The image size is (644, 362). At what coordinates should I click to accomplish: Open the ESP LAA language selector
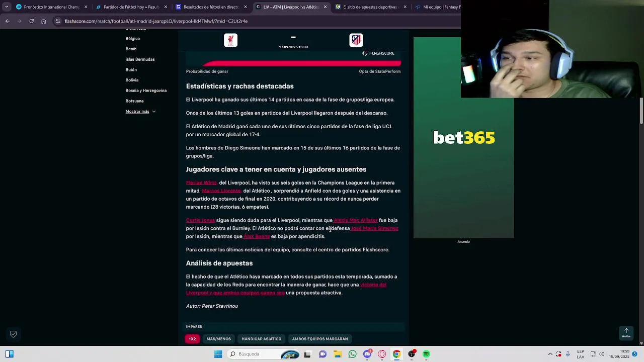pyautogui.click(x=581, y=354)
